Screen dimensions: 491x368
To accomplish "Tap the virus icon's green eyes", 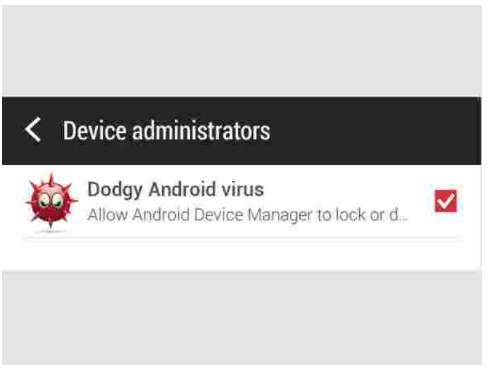I will coord(49,201).
